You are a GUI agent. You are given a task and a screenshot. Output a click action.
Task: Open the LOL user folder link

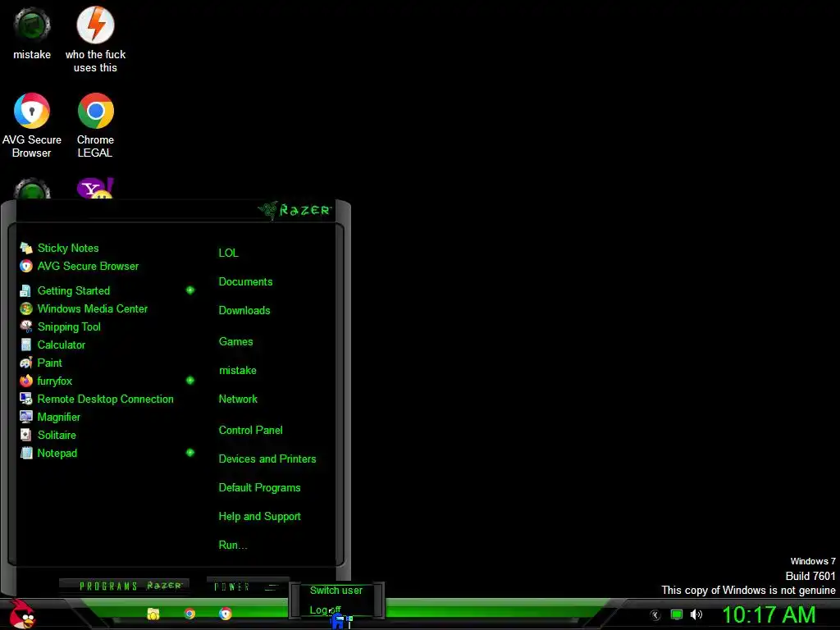[228, 253]
